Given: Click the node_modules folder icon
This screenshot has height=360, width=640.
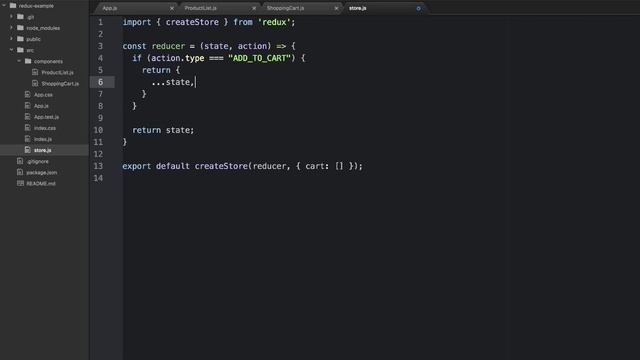Looking at the screenshot, I should coord(20,28).
